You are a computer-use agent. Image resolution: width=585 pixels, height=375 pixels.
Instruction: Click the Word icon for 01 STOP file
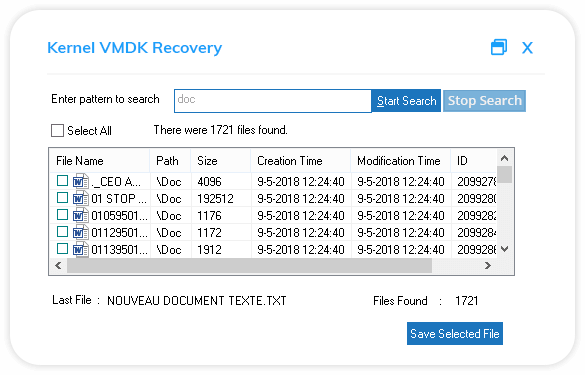point(81,199)
